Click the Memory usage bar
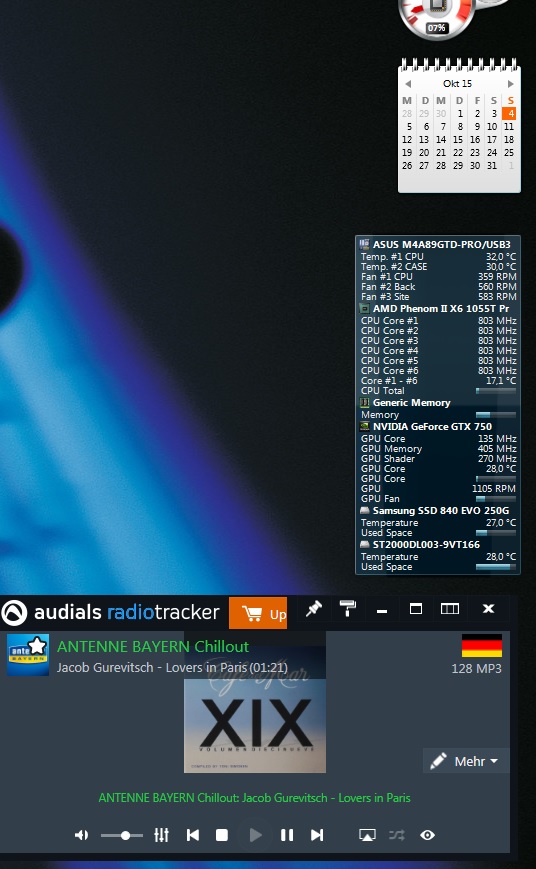 click(496, 415)
